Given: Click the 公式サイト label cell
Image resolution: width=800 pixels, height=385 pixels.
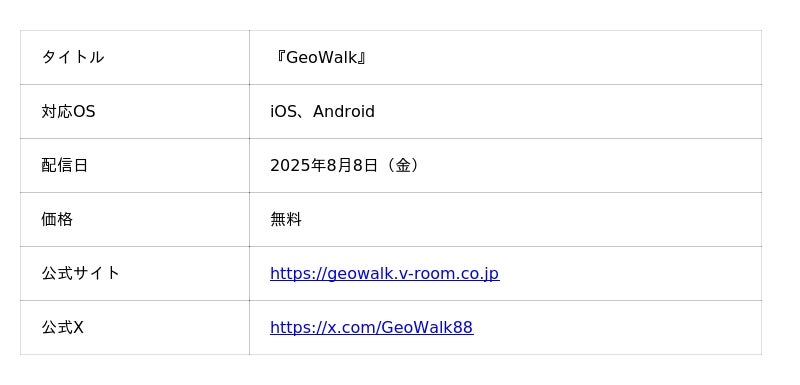Looking at the screenshot, I should pos(135,273).
